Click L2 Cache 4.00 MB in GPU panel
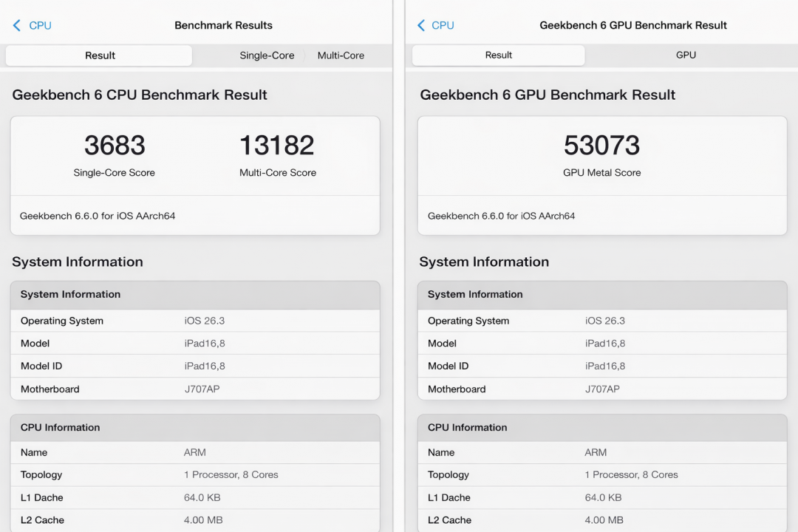Image resolution: width=798 pixels, height=532 pixels. click(602, 519)
